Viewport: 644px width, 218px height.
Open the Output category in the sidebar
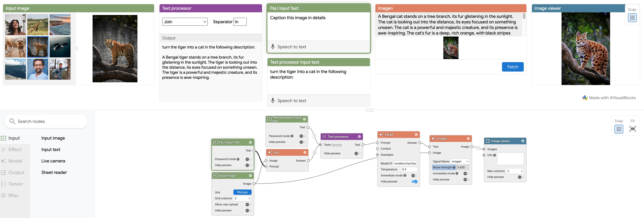coord(16,172)
